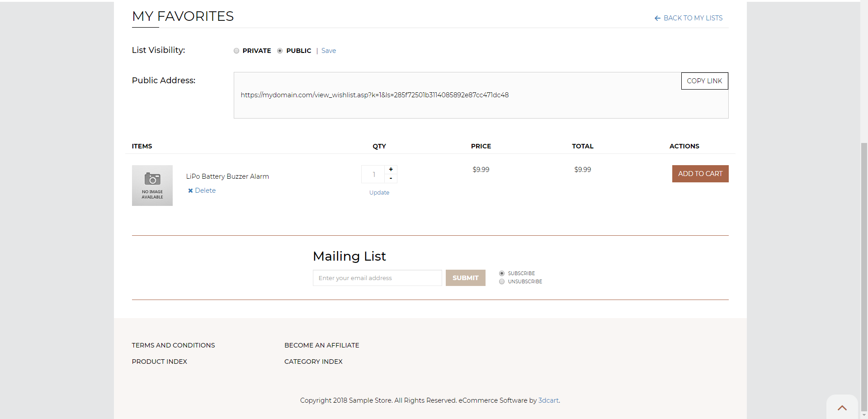Screen dimensions: 868x419
Task: Open the TERMS AND CONDITIONS page
Action: coord(173,345)
